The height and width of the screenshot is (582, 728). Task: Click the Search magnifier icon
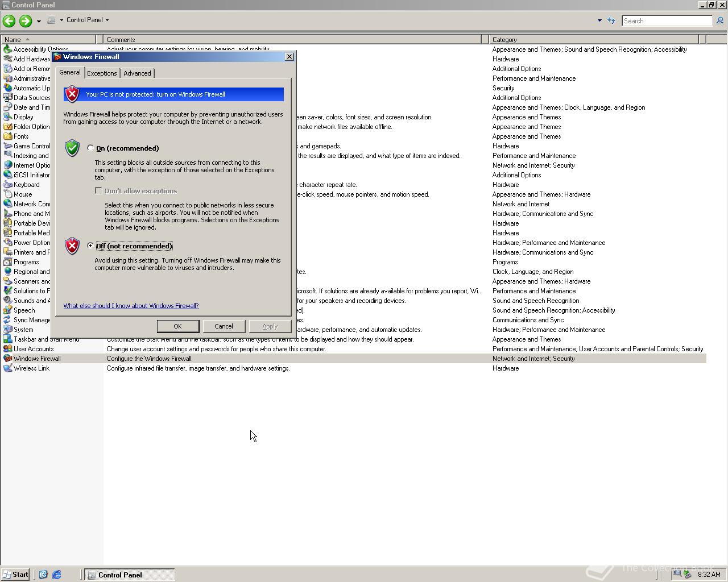click(x=719, y=21)
